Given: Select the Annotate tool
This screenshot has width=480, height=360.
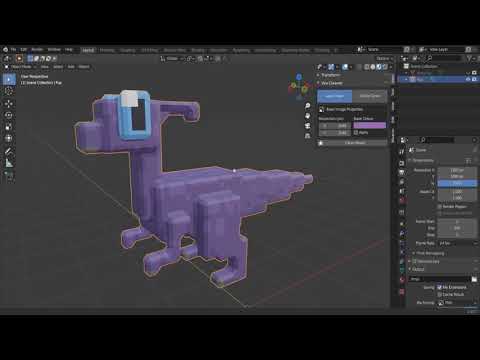Looking at the screenshot, I should pos(9,151).
